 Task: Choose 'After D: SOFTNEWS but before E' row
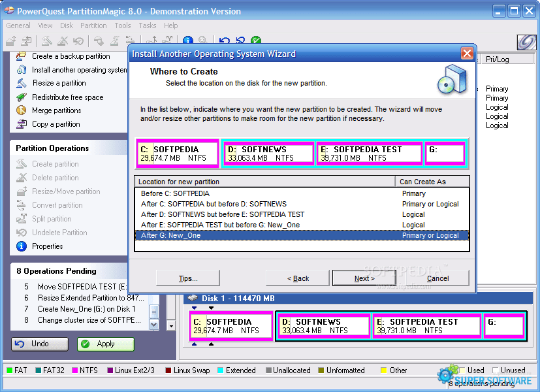pyautogui.click(x=222, y=214)
